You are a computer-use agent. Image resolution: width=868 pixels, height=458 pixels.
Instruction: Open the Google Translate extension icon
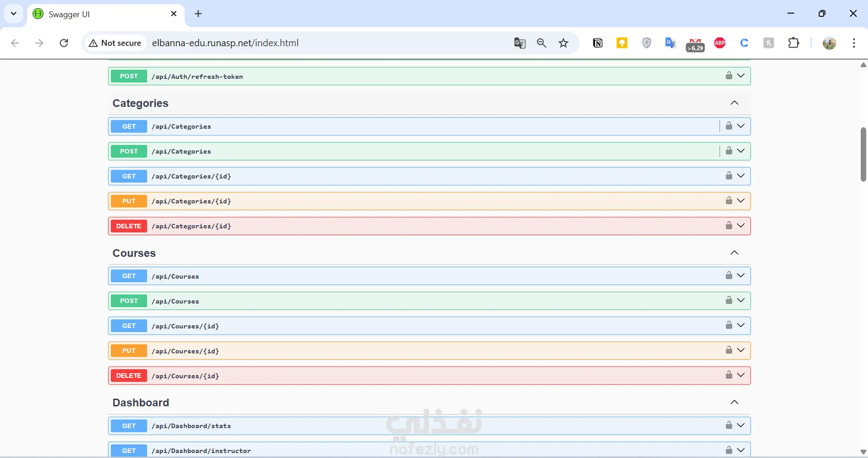[x=671, y=43]
